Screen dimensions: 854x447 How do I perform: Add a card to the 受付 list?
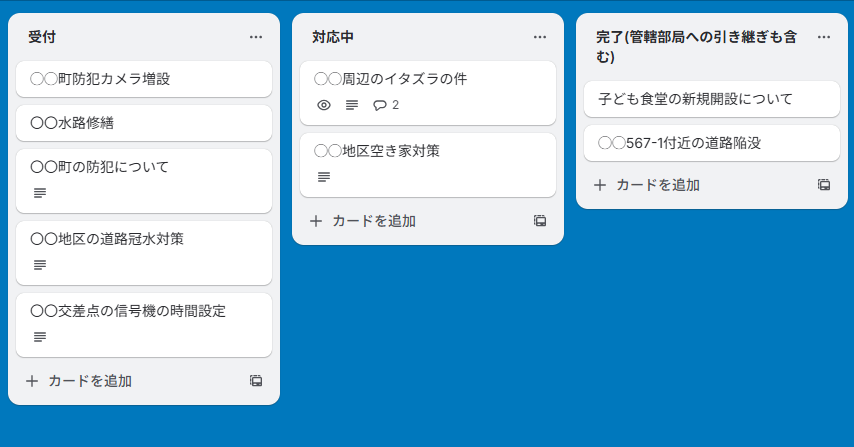[x=79, y=381]
